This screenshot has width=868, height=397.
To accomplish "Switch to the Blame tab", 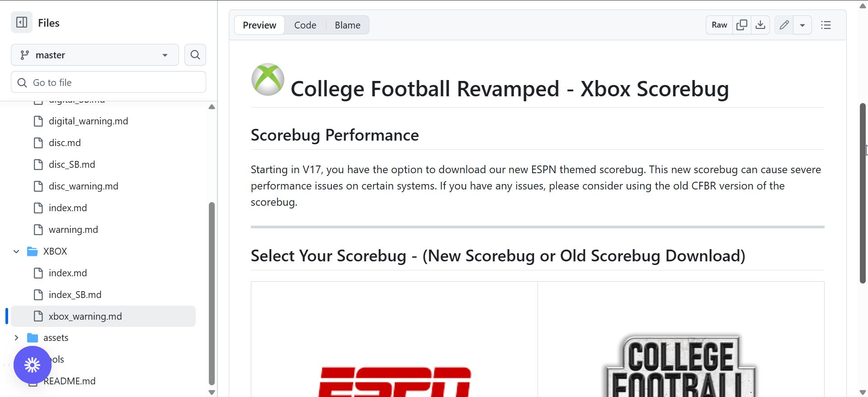I will [347, 25].
